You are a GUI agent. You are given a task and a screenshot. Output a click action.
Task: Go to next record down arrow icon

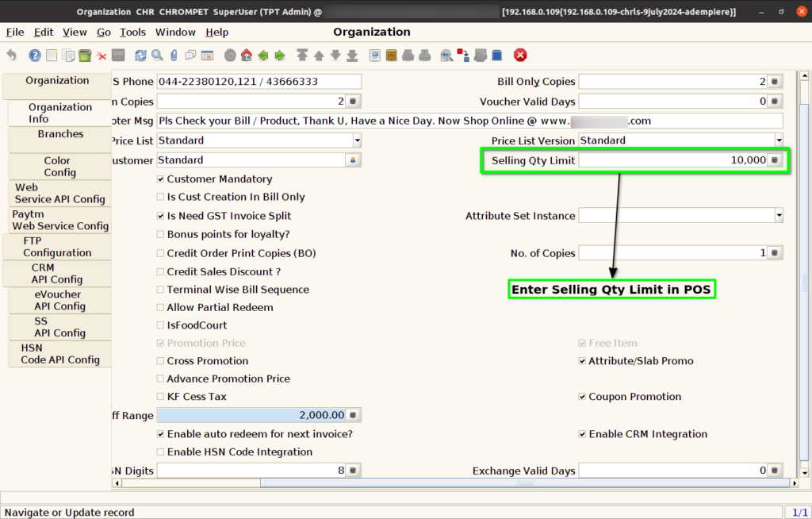(335, 55)
